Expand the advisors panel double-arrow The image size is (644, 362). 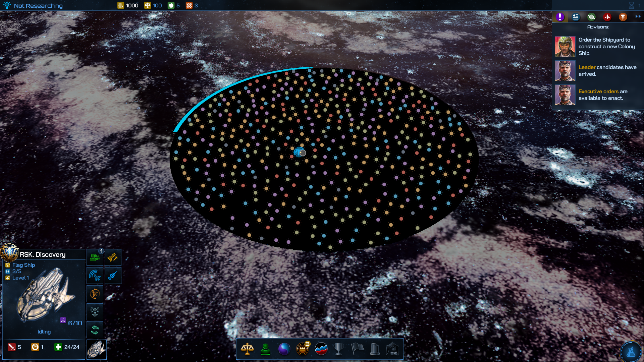tap(638, 17)
